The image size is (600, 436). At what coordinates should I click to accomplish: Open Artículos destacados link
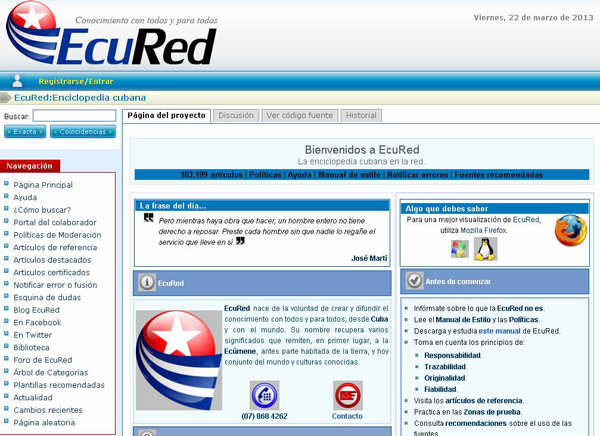(52, 260)
